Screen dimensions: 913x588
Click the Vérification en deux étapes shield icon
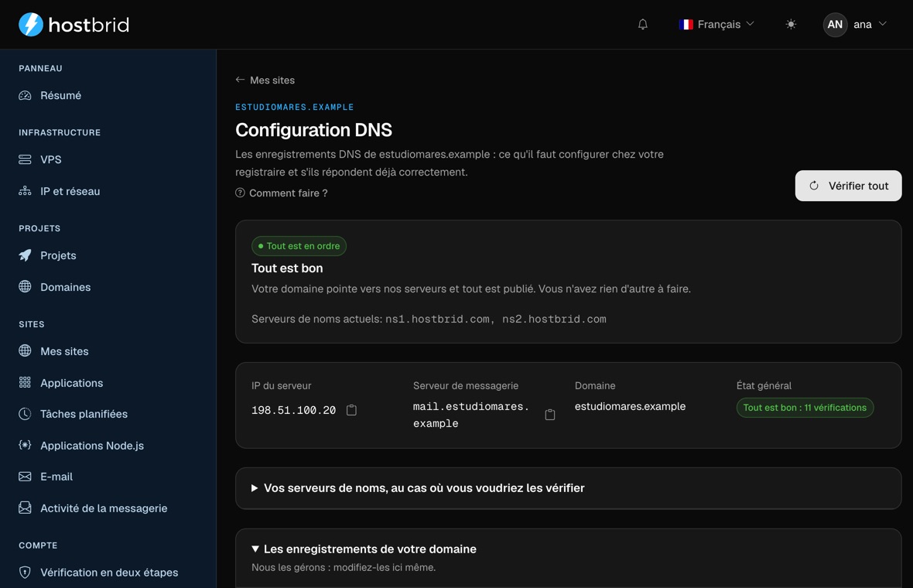[x=25, y=573]
